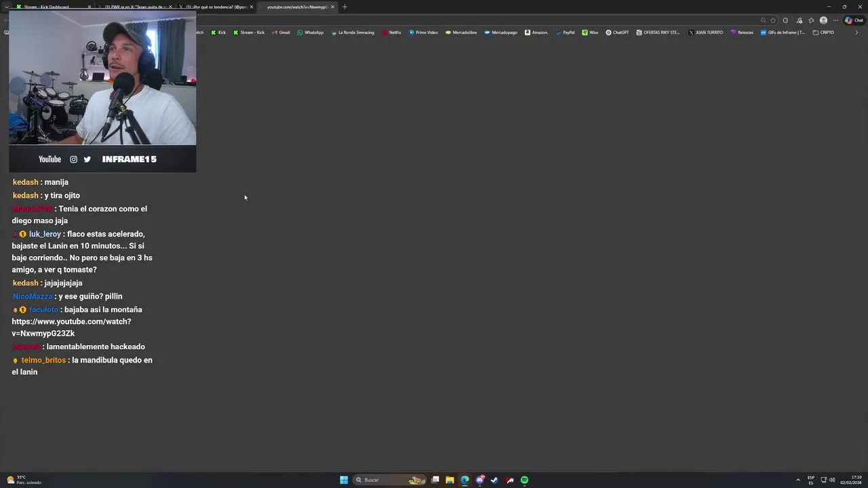This screenshot has height=488, width=868.
Task: Open Steam from the taskbar
Action: (494, 480)
